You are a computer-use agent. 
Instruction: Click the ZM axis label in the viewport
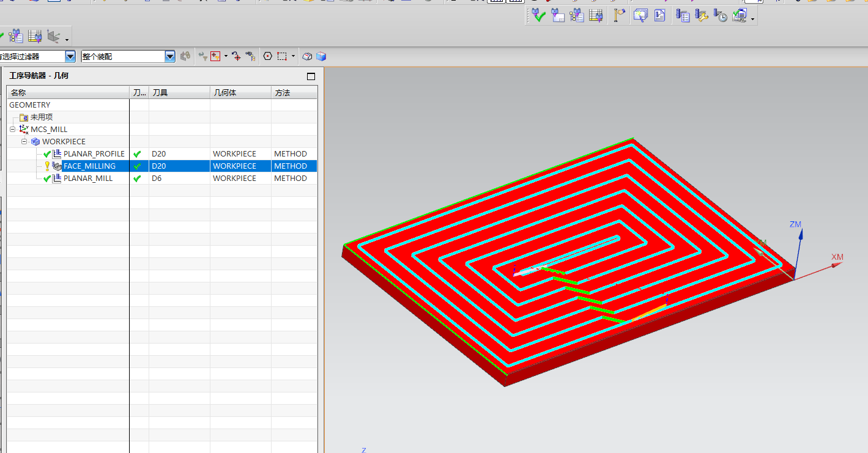click(795, 224)
